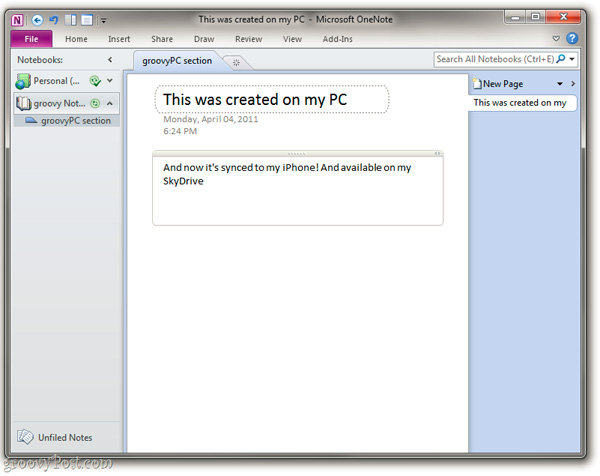Open the search scope dropdown arrow
The image size is (600, 476).
(572, 59)
